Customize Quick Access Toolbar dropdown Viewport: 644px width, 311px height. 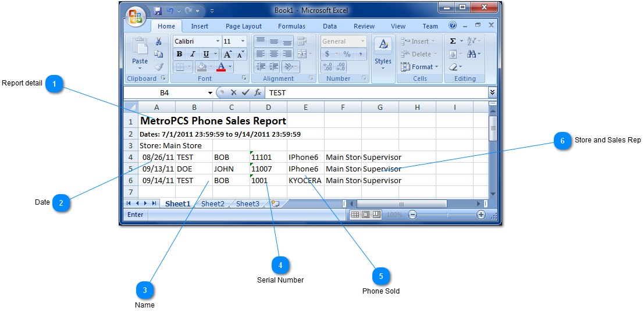tap(212, 10)
